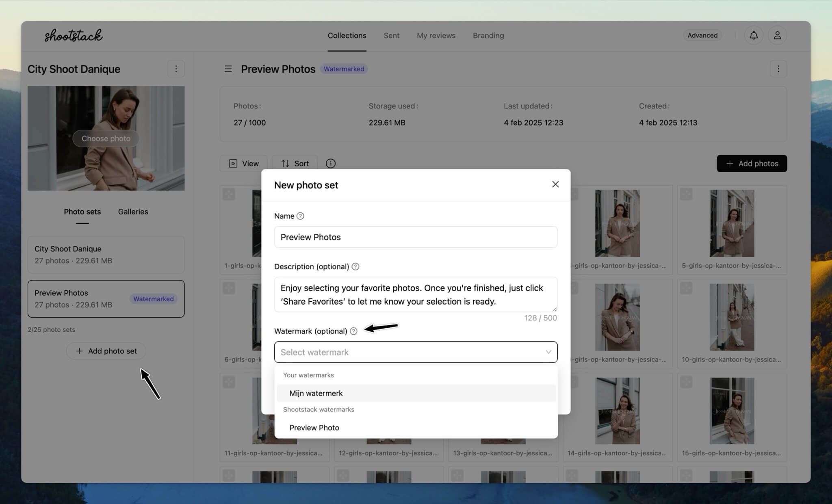Select checkbox on photo 6-girls-op-kantoor
Viewport: 832px width, 504px height.
[x=229, y=288]
